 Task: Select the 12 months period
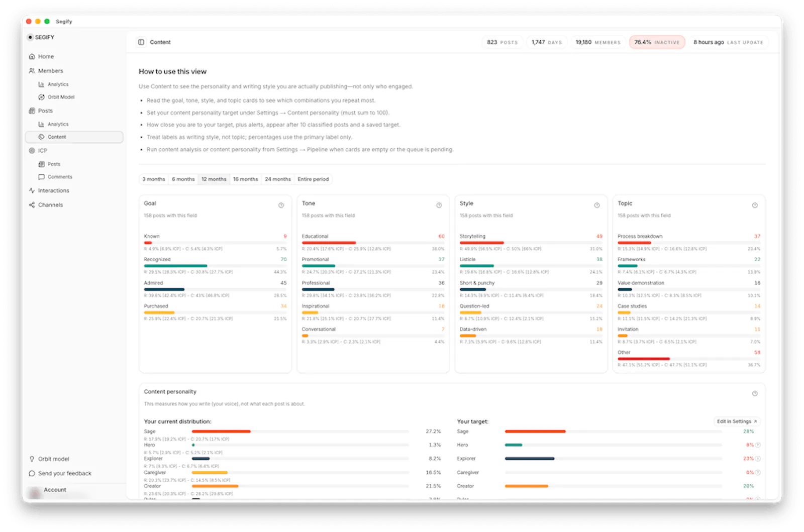click(x=214, y=179)
